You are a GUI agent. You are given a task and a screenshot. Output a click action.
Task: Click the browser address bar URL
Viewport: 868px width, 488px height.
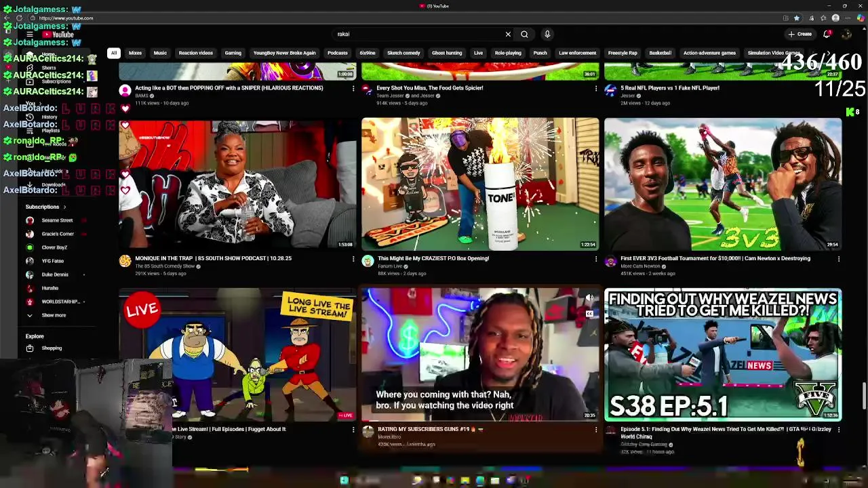pyautogui.click(x=66, y=18)
